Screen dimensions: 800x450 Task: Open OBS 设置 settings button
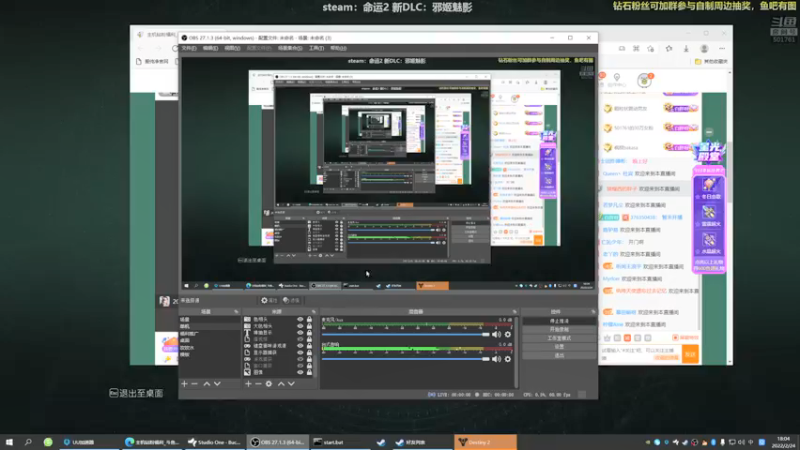[559, 347]
